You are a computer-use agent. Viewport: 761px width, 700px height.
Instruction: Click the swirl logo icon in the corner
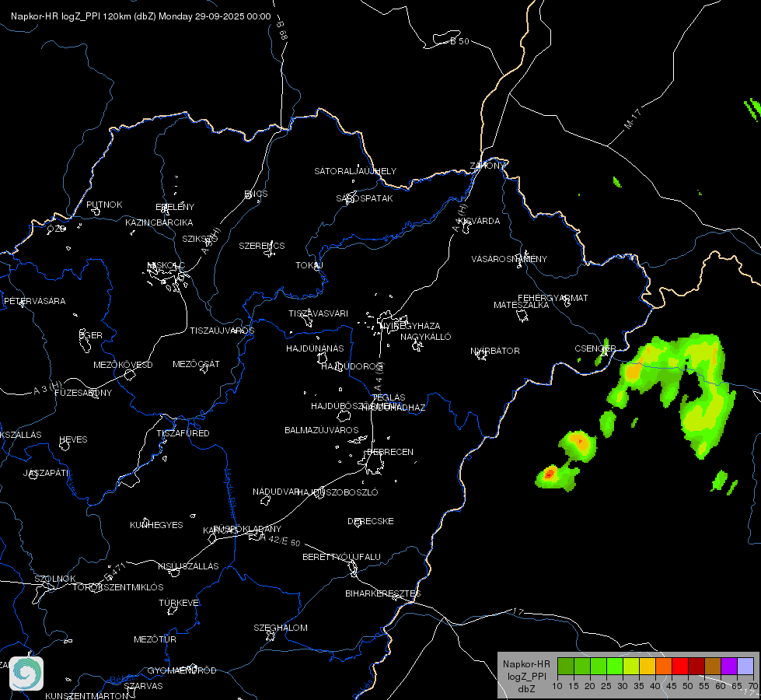coord(26,674)
